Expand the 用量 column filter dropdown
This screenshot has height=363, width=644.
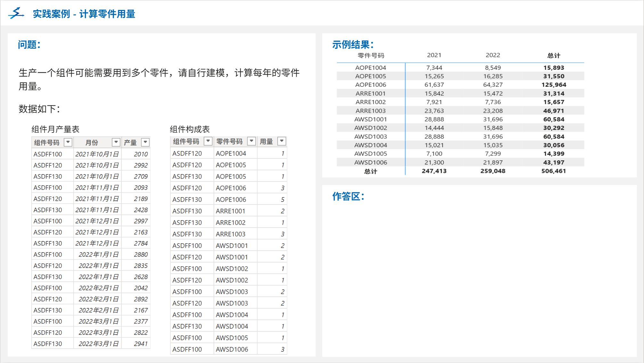click(282, 141)
